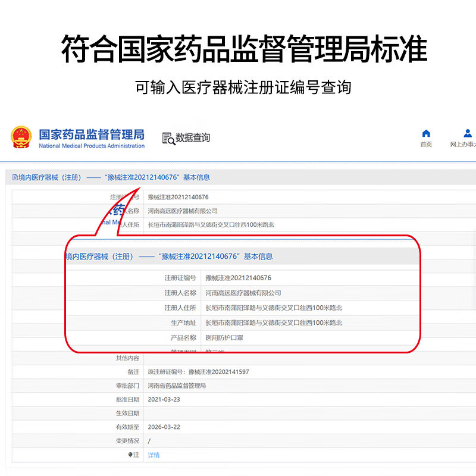Viewport: 476px width, 476px height.
Task: Click the 原注册证编号 remark text
Action: click(198, 372)
